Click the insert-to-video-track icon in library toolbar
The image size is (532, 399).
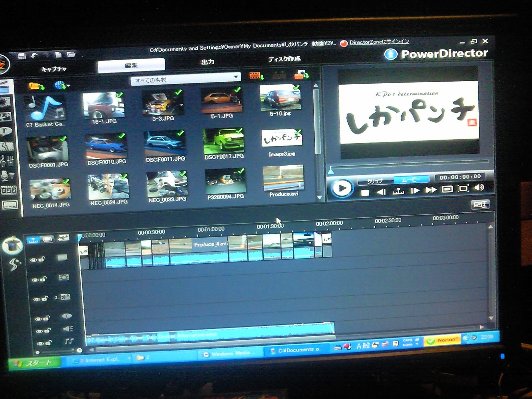pos(256,76)
